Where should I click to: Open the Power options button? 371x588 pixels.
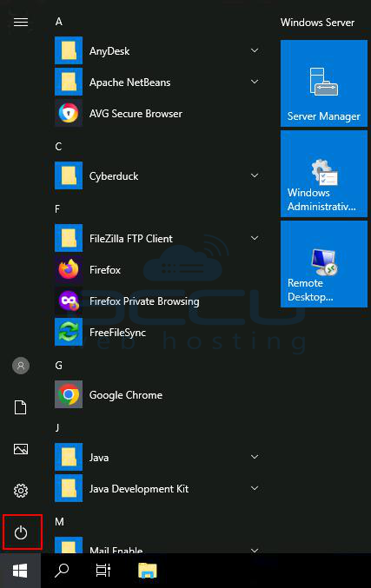(x=21, y=532)
